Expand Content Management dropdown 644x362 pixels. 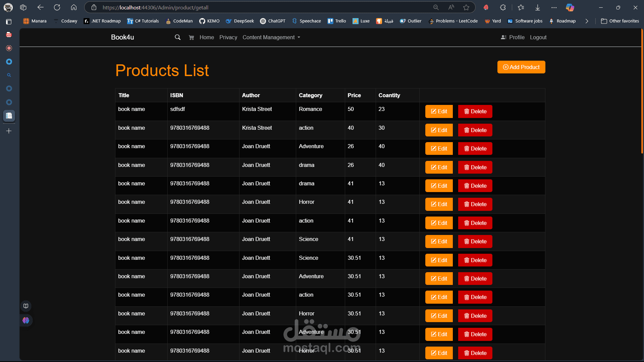pos(271,38)
